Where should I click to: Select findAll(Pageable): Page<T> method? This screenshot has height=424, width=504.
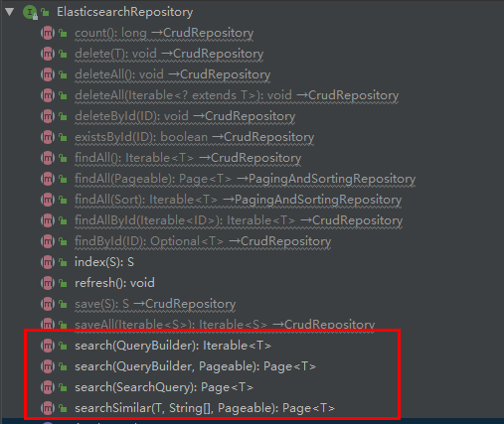(245, 179)
